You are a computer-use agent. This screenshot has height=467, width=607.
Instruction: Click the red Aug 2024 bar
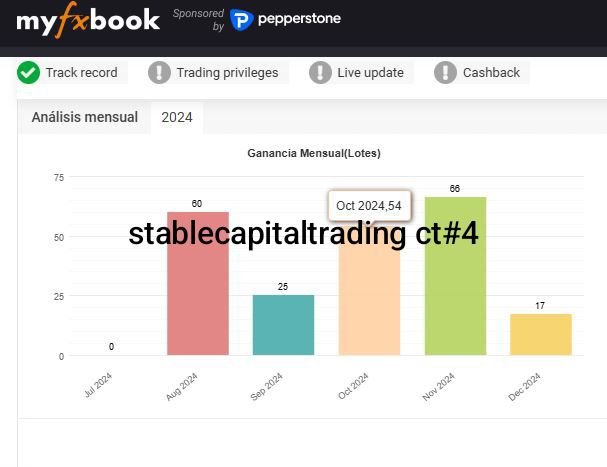(x=197, y=290)
